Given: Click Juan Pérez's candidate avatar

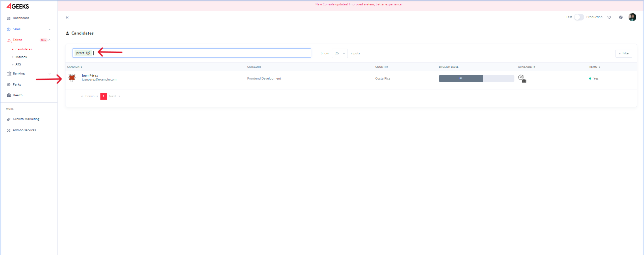Looking at the screenshot, I should [72, 78].
